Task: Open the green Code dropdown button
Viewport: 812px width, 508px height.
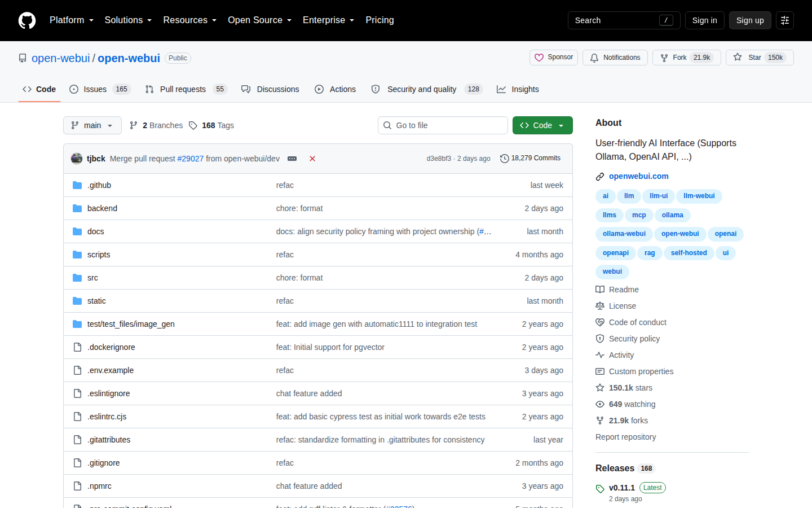Action: 542,125
